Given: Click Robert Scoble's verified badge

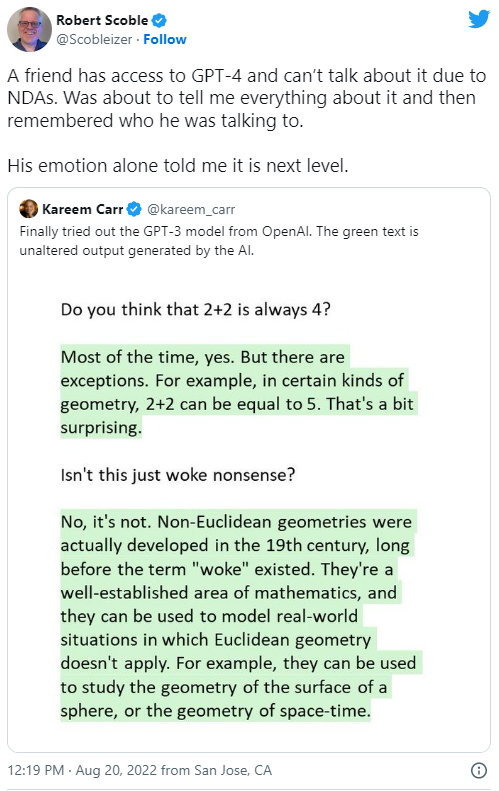Looking at the screenshot, I should (x=159, y=20).
